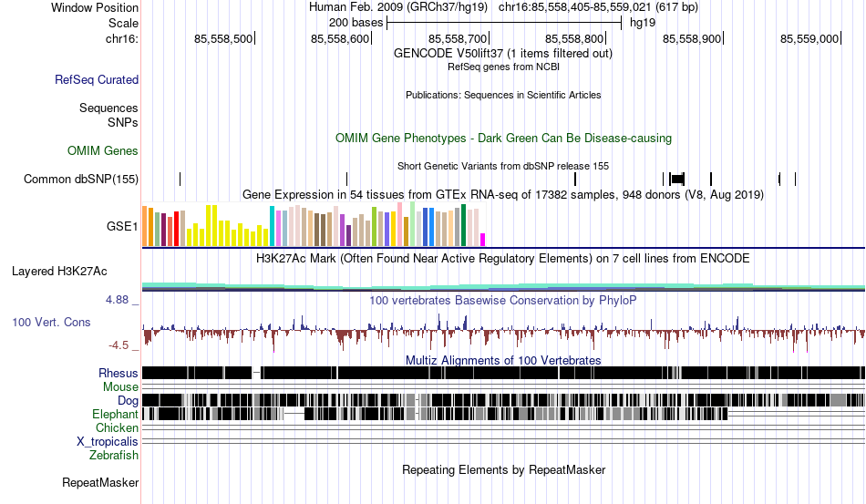Image resolution: width=866 pixels, height=504 pixels.
Task: Click the 100 Vert. Cons label
Action: (x=51, y=322)
